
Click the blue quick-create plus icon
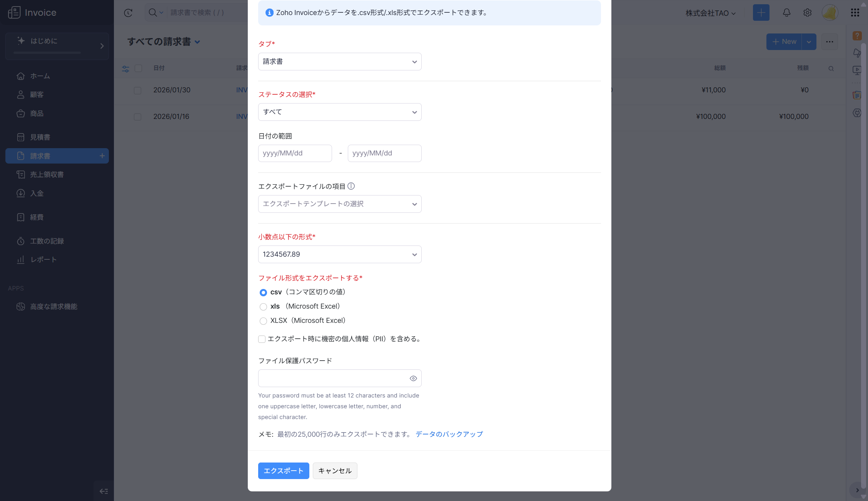pyautogui.click(x=761, y=13)
